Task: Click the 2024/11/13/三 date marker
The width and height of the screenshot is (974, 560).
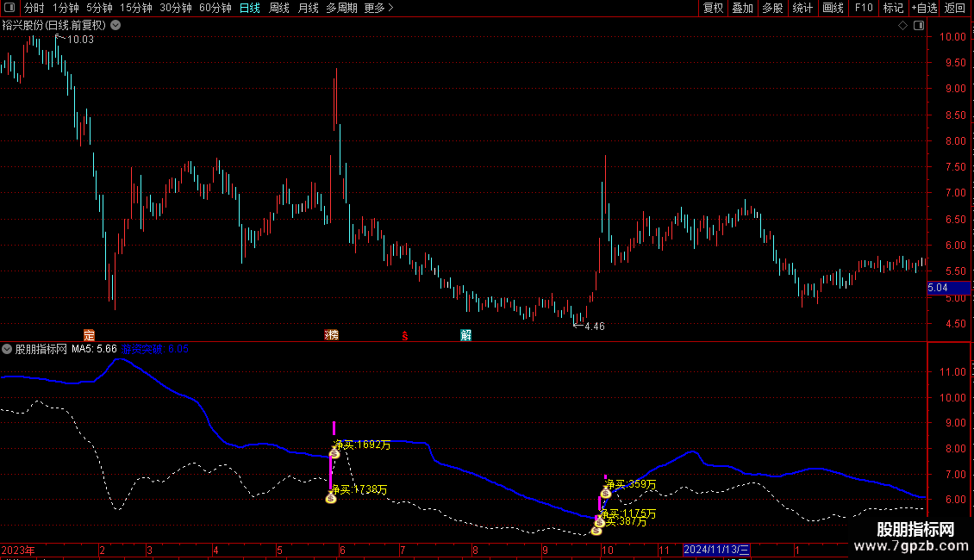Action: point(716,550)
